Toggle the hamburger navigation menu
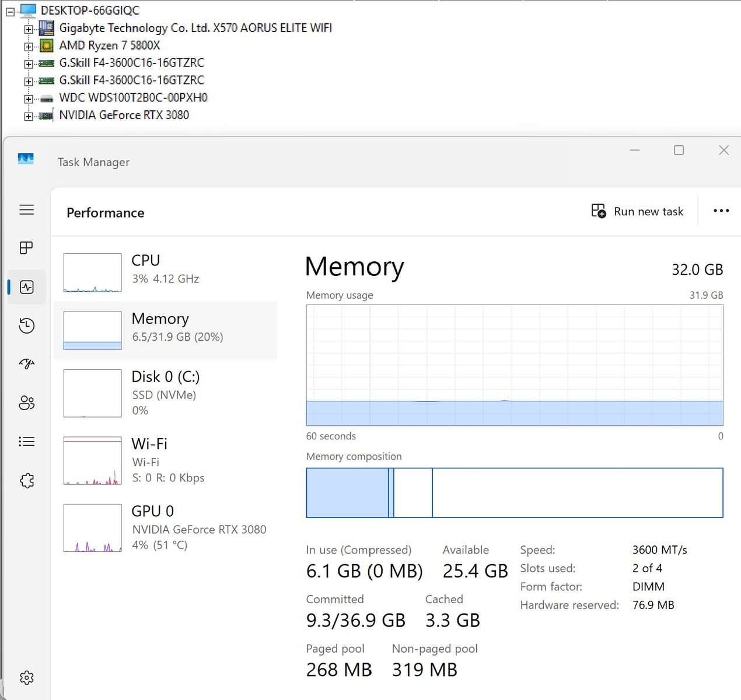The image size is (741, 700). click(x=26, y=209)
